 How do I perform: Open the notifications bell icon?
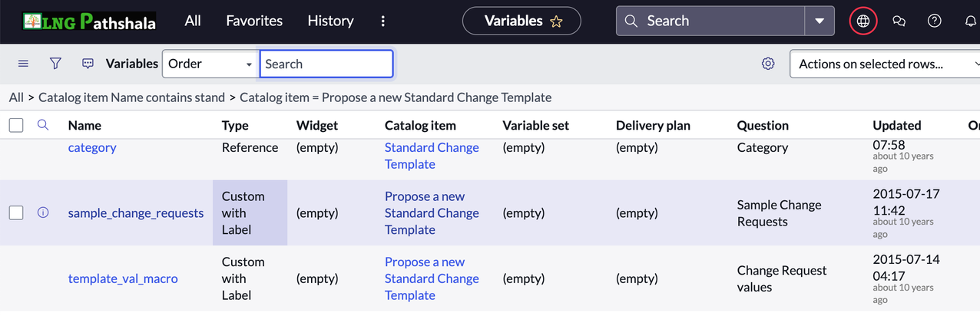click(x=970, y=21)
